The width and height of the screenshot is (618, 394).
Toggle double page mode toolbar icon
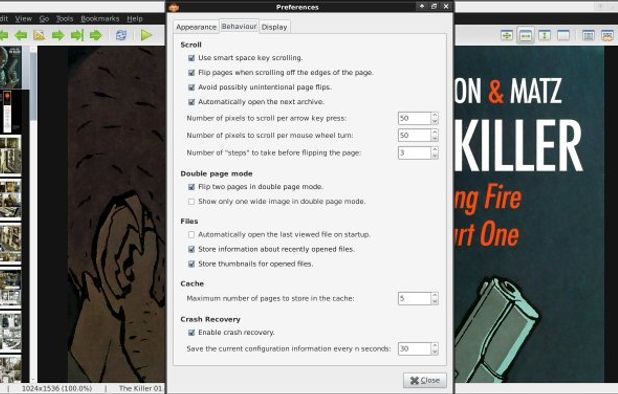(588, 35)
